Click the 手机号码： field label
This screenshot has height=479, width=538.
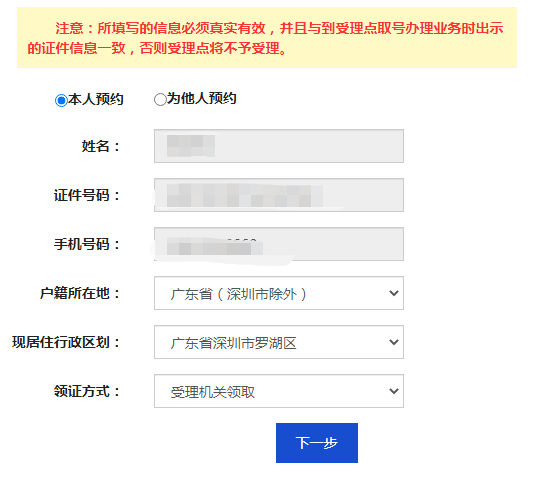[87, 244]
